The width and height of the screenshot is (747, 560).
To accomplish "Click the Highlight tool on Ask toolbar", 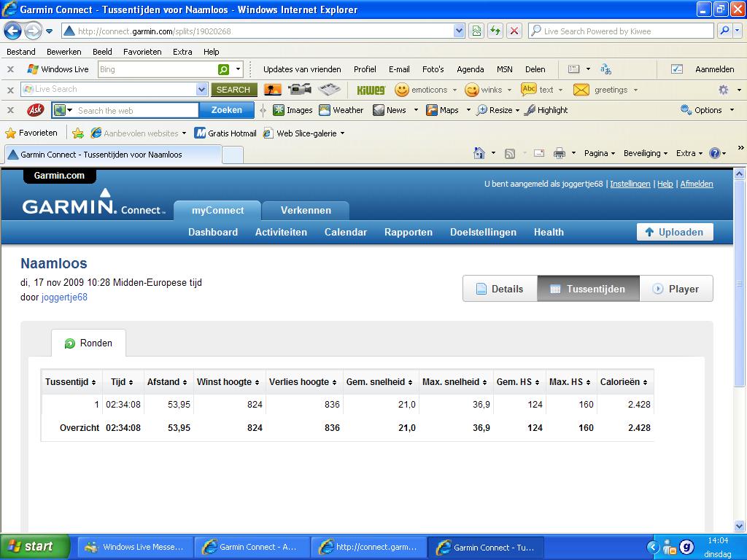I will pyautogui.click(x=546, y=111).
